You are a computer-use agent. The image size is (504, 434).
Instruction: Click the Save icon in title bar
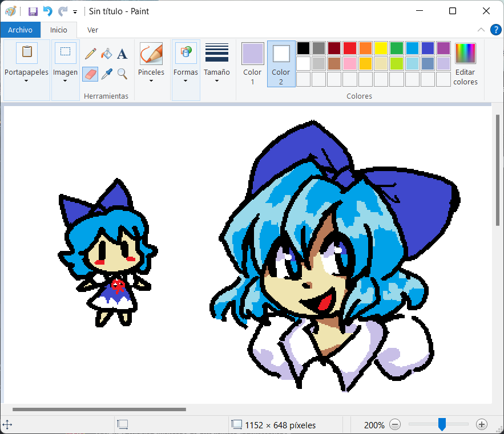pyautogui.click(x=33, y=11)
